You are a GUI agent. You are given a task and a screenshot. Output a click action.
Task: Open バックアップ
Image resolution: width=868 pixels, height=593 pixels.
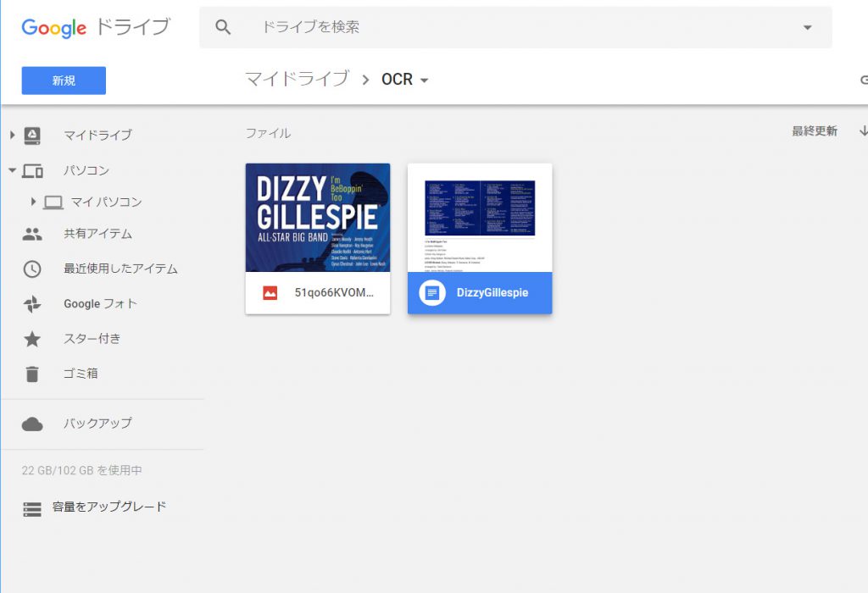pos(98,424)
